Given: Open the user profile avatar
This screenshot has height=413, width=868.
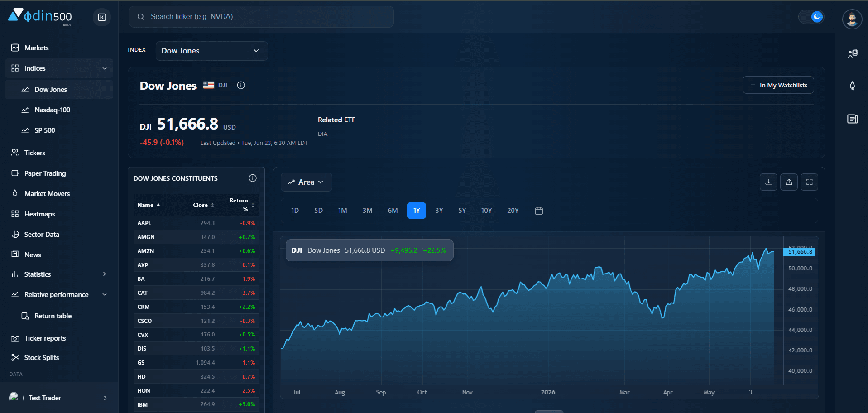Looking at the screenshot, I should point(852,19).
